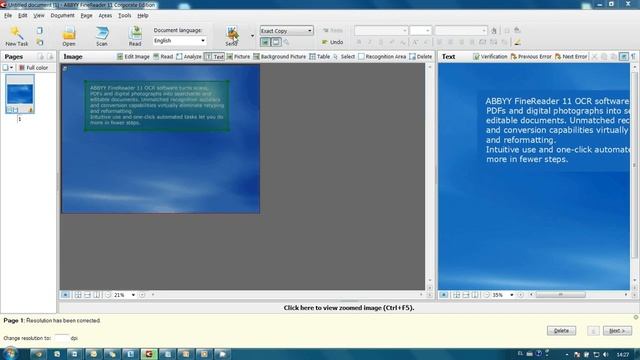The image size is (640, 360).
Task: Select the Text area tool
Action: [x=214, y=57]
